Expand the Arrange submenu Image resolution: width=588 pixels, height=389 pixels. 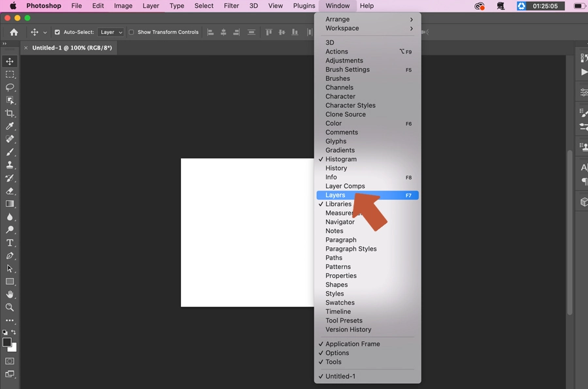(x=338, y=19)
